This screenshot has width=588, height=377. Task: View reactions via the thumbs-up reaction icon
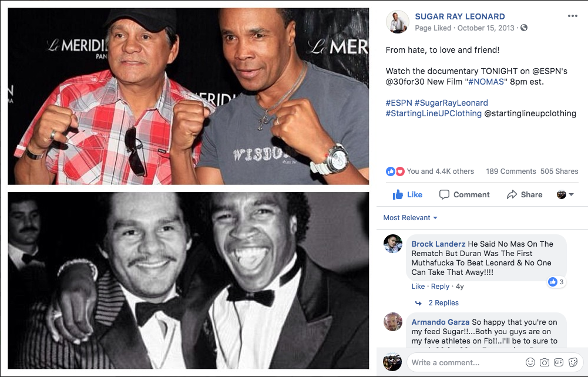[x=390, y=171]
